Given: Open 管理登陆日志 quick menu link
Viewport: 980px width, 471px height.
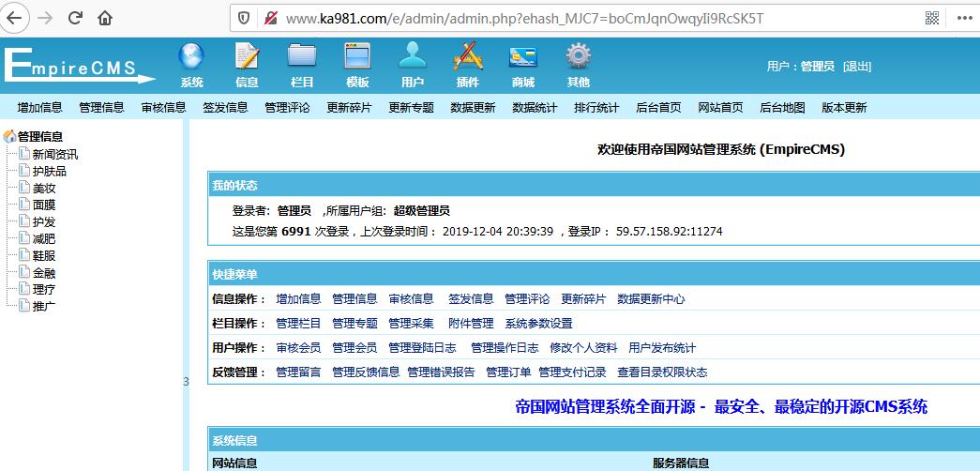Looking at the screenshot, I should [x=423, y=348].
